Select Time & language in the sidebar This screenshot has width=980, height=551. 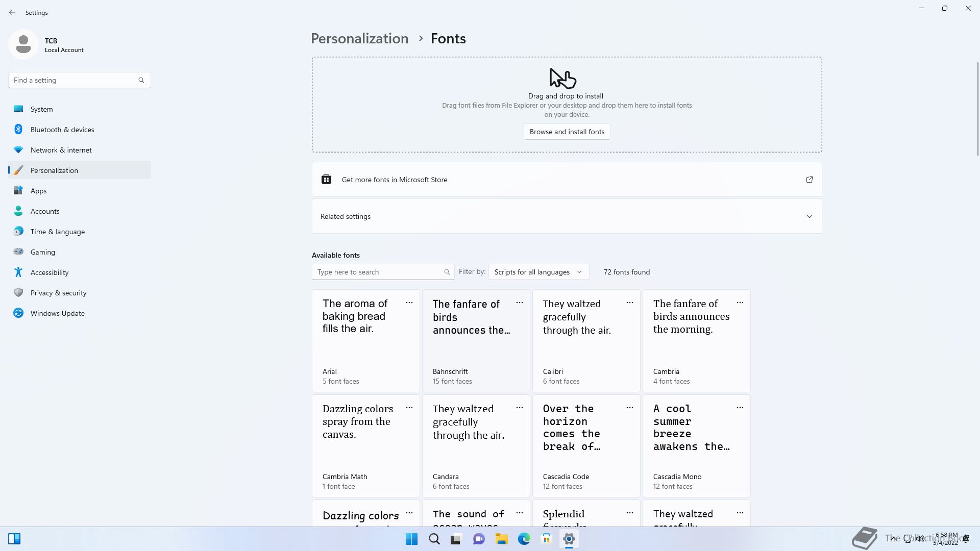point(57,232)
